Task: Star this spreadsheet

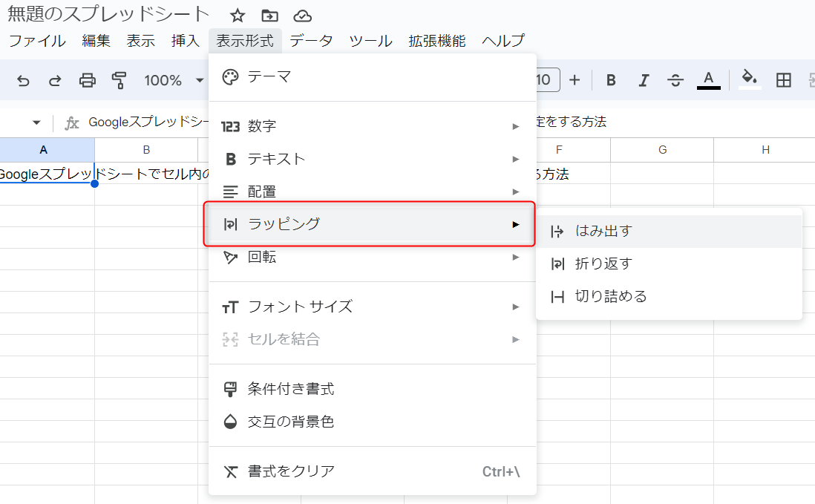Action: 237,16
